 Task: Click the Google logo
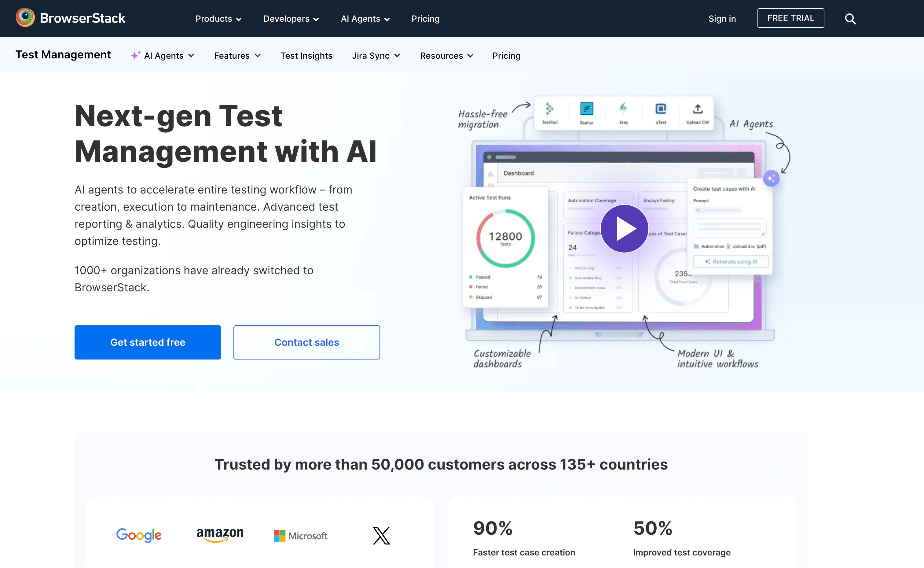tap(139, 535)
